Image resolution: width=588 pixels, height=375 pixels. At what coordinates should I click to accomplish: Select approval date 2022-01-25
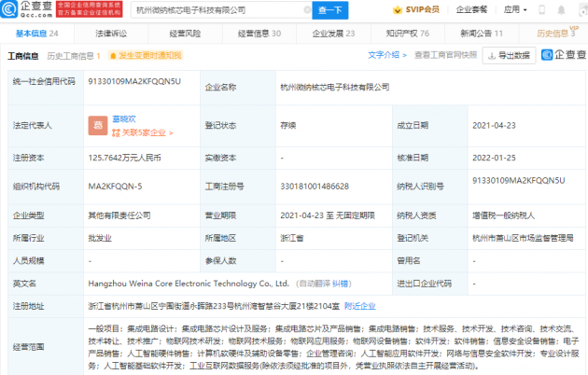coord(494,158)
